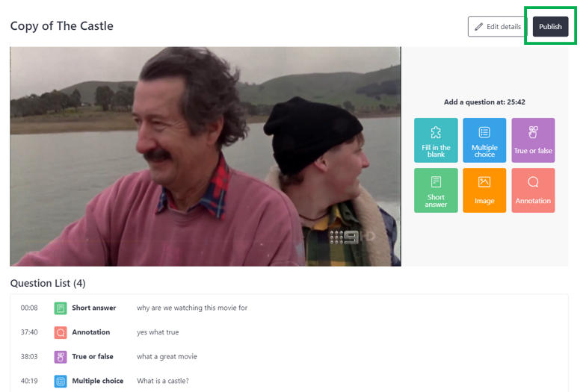Open the annotation 'yes what true'
Screen dimensions: 586x392
[158, 332]
